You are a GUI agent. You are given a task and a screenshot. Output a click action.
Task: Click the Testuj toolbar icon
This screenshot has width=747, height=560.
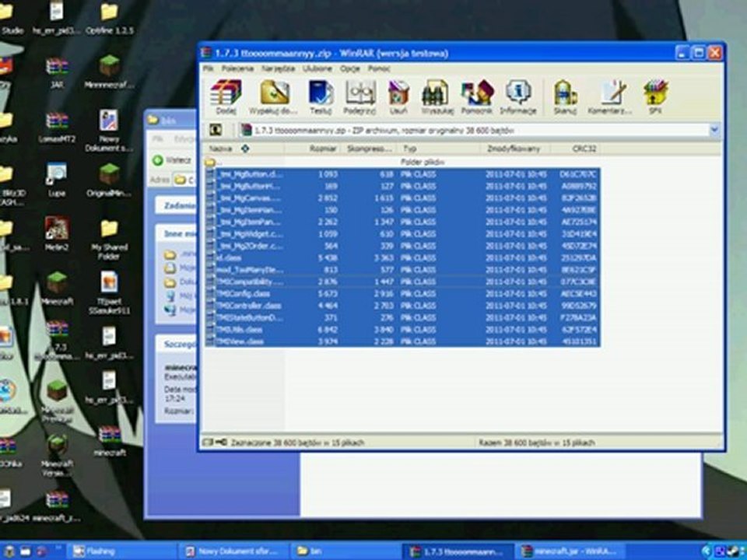pos(321,97)
